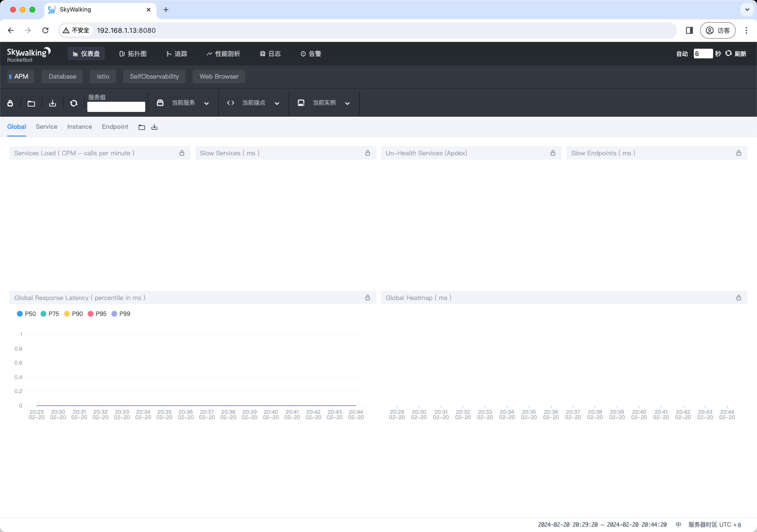The height and width of the screenshot is (532, 757).
Task: Click lock icon on Un-Health Services panel
Action: point(553,153)
